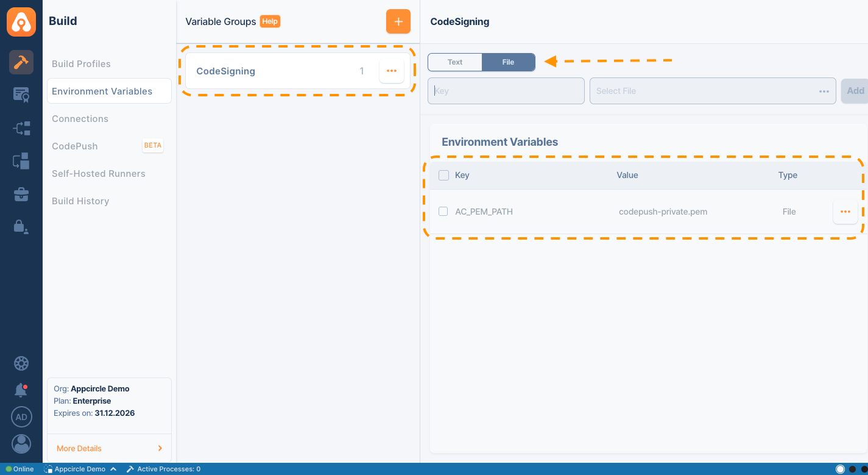Open the notifications bell icon
This screenshot has width=868, height=475.
click(x=21, y=390)
